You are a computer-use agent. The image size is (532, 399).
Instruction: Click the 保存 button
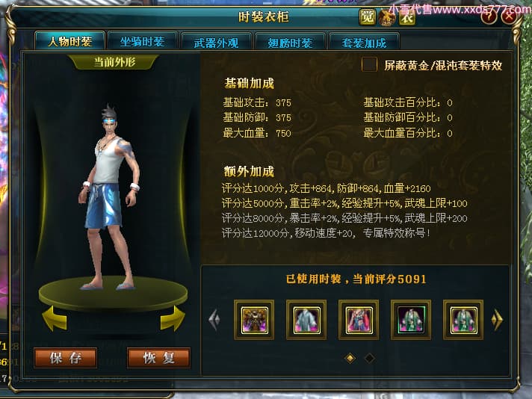66,358
